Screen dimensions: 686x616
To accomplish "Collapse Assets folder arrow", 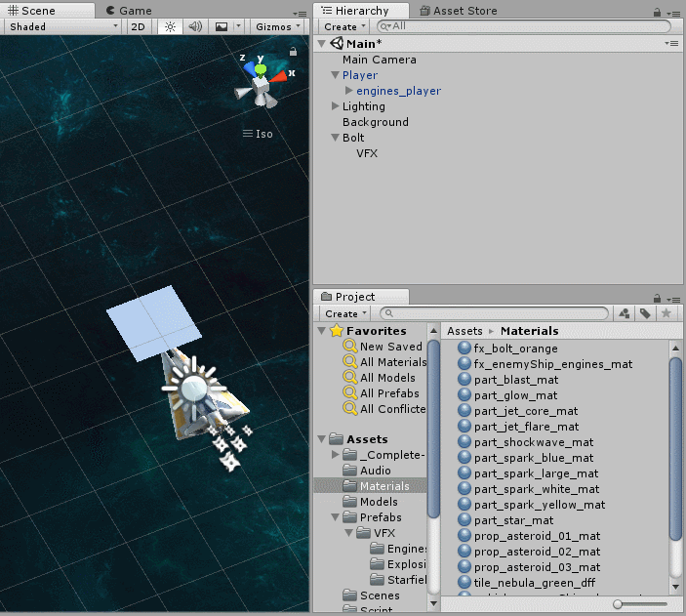I will point(322,439).
